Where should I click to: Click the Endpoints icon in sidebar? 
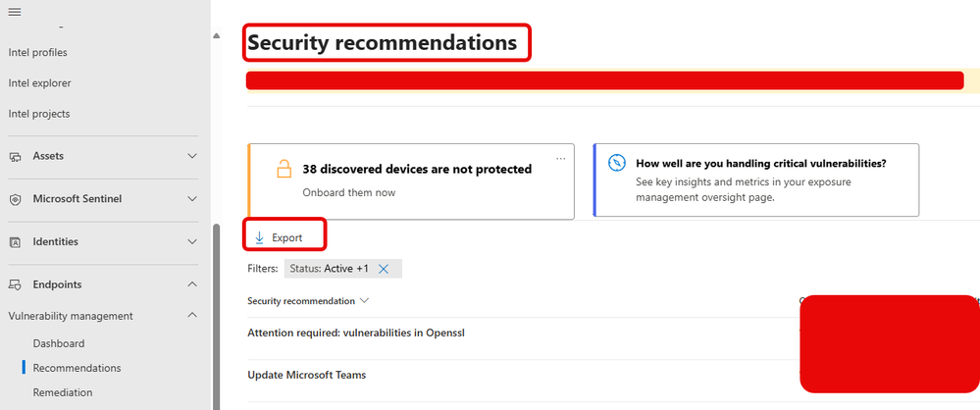click(16, 285)
